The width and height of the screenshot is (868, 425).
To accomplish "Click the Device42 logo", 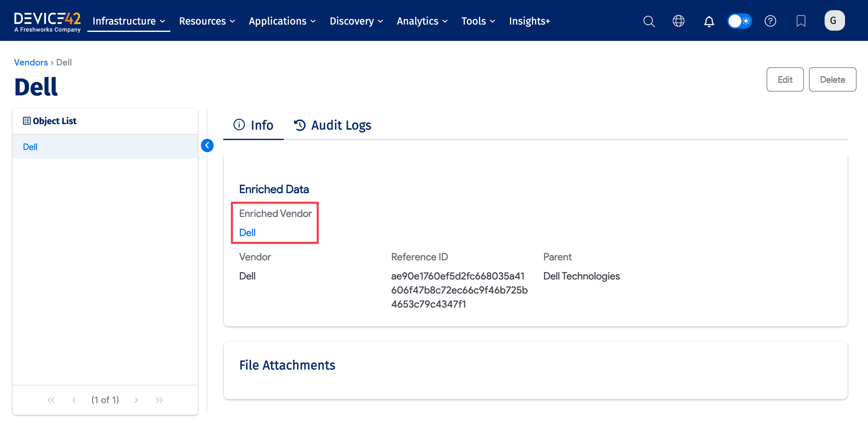I will (x=47, y=22).
